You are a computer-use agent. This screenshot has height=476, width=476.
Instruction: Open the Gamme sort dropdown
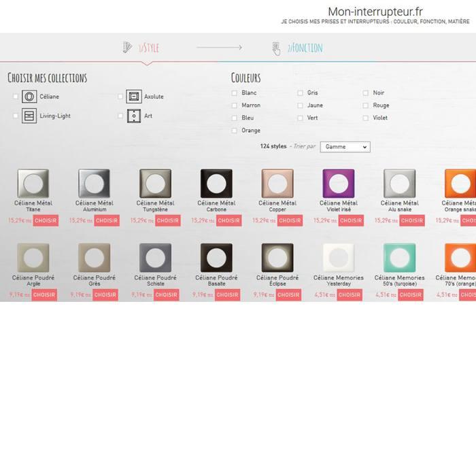click(x=345, y=147)
